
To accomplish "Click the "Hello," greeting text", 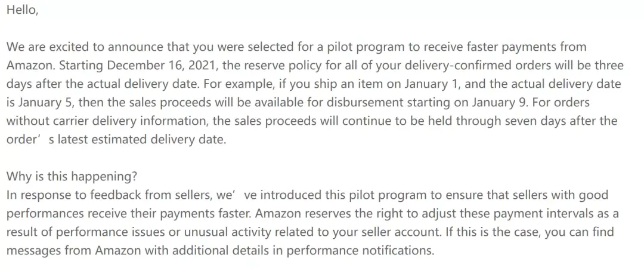I will (22, 10).
